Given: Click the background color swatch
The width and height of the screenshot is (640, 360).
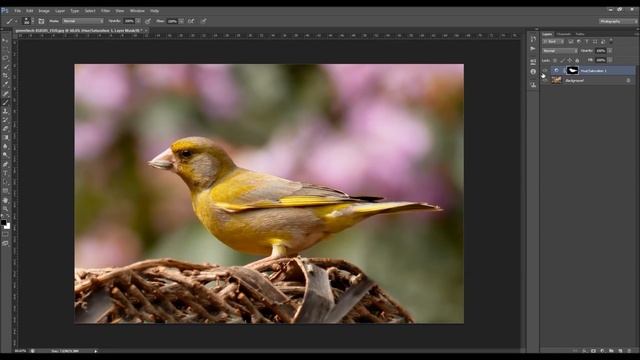Looking at the screenshot, I should click(8, 227).
